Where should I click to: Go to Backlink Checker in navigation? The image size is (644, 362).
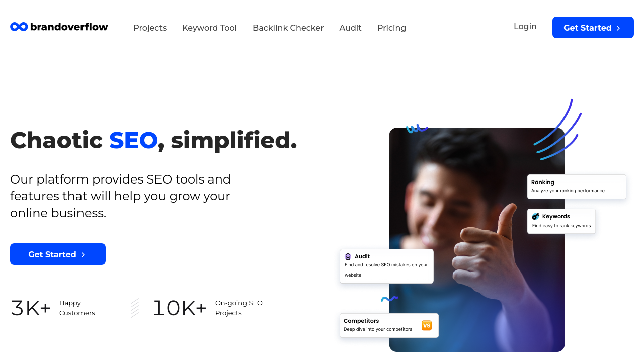pyautogui.click(x=288, y=28)
